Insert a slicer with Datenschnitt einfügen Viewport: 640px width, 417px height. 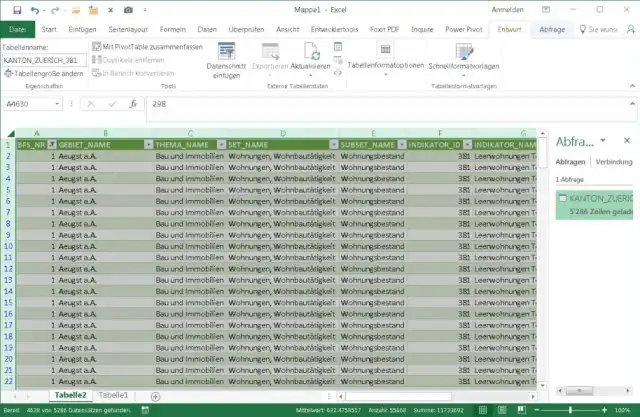[224, 57]
